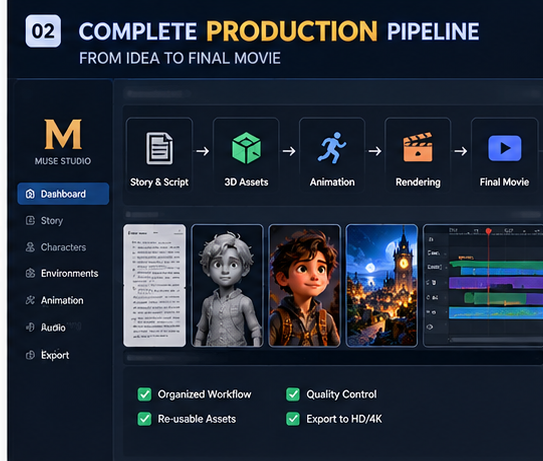The height and width of the screenshot is (461, 543).
Task: Click the Animation sidebar icon
Action: pyautogui.click(x=30, y=300)
